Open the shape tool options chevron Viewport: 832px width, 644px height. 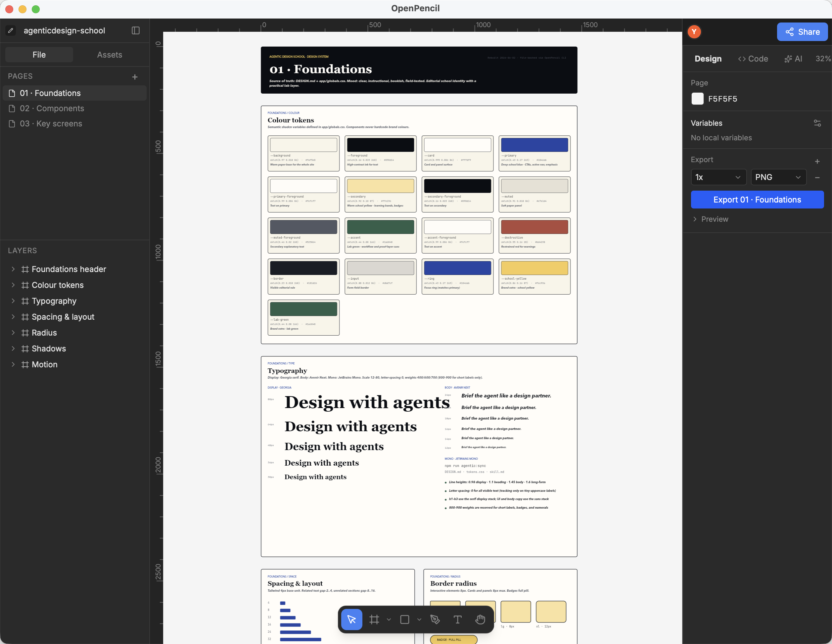pyautogui.click(x=419, y=620)
